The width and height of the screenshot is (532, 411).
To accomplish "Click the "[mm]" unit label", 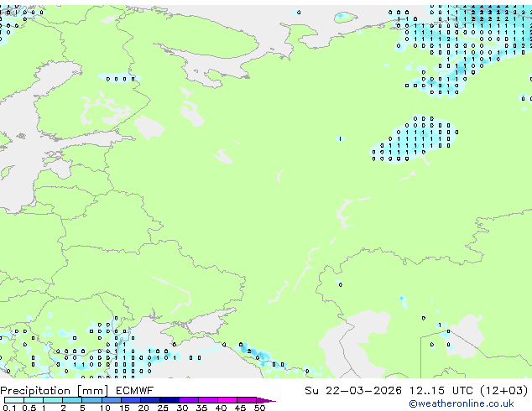I will 92,391.
